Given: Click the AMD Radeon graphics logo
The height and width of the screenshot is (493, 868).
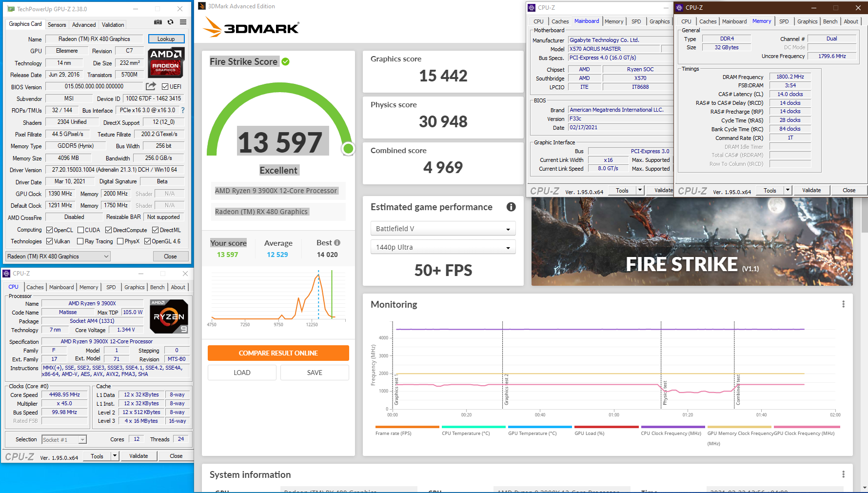Looking at the screenshot, I should [x=166, y=63].
